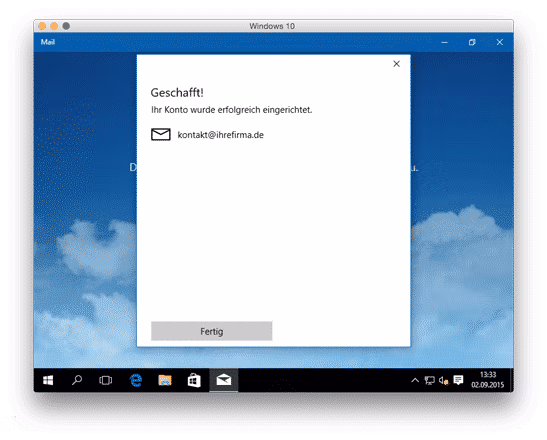Image resolution: width=547 pixels, height=440 pixels.
Task: Restore down the Mail window
Action: click(472, 42)
